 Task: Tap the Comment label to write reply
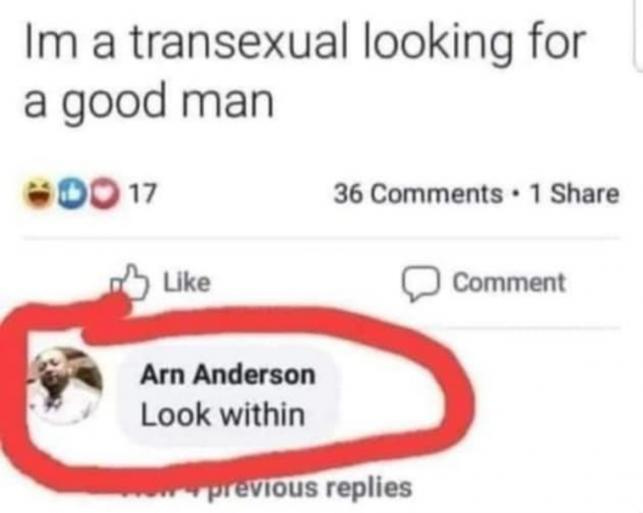click(x=509, y=283)
